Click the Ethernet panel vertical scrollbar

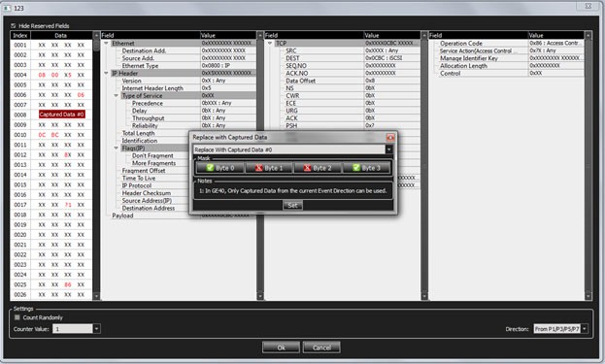tap(260, 166)
